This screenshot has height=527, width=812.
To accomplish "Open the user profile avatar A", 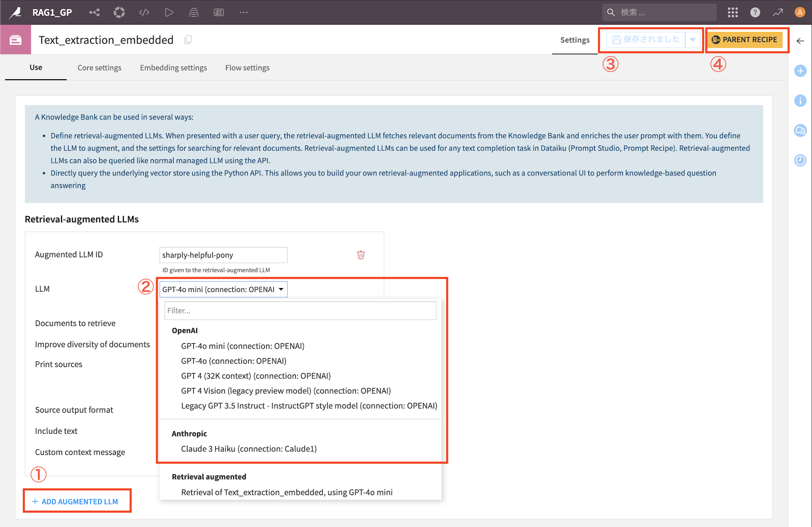I will click(x=800, y=12).
